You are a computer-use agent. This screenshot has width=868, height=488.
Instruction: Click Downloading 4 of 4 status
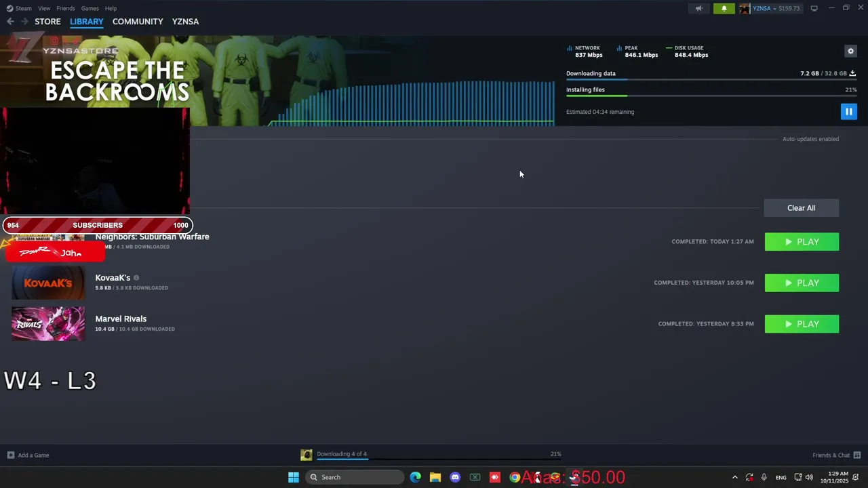tap(342, 454)
